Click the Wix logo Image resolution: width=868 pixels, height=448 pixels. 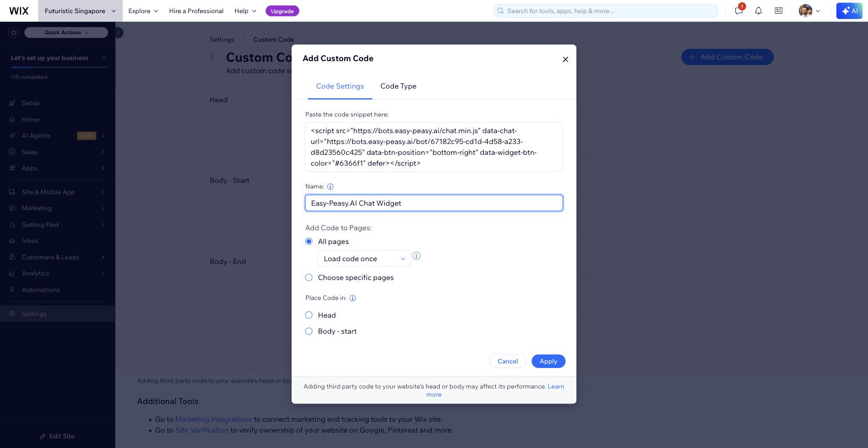(x=19, y=11)
